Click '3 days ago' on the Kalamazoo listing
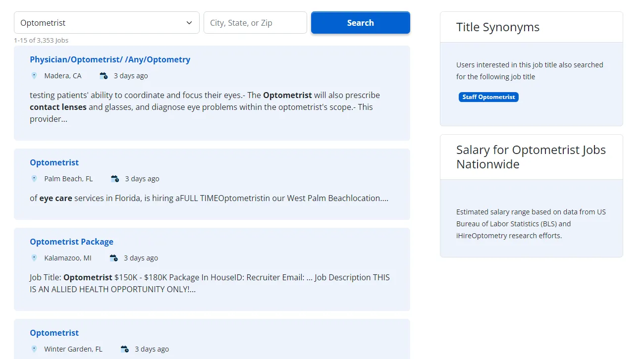 coord(141,258)
